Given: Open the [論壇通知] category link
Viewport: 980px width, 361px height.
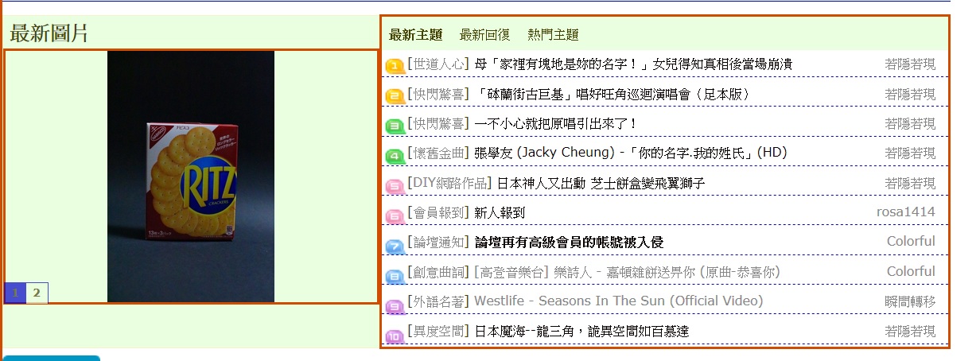Looking at the screenshot, I should pos(438,242).
